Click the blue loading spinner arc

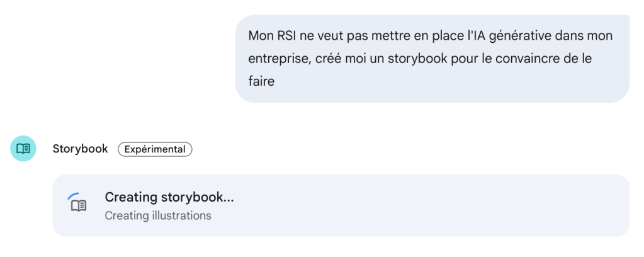click(73, 196)
